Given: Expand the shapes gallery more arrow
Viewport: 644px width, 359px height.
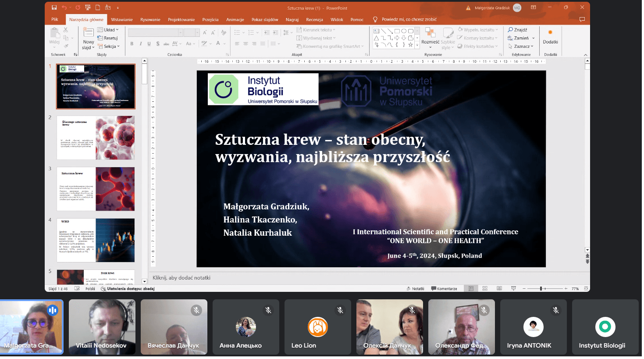Looking at the screenshot, I should [x=417, y=45].
